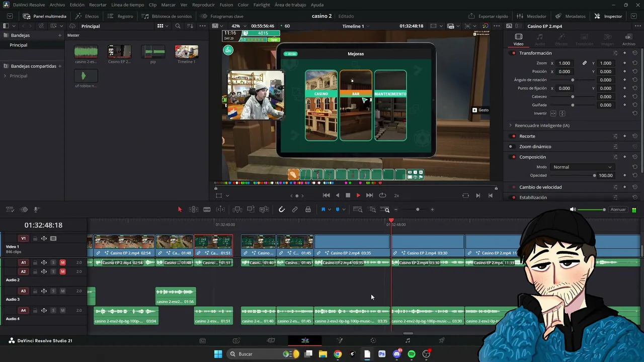Activate the blade edit mode icon
This screenshot has height=362, width=644.
pos(207,210)
